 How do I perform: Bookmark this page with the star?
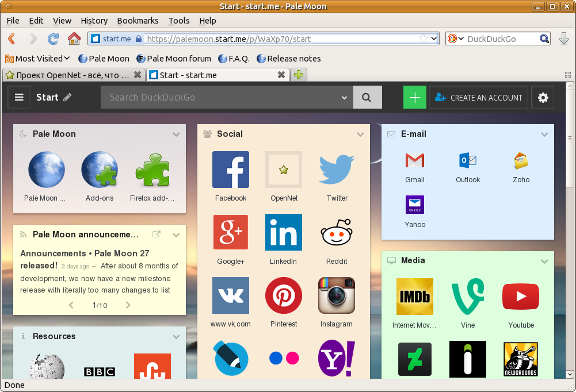(423, 39)
